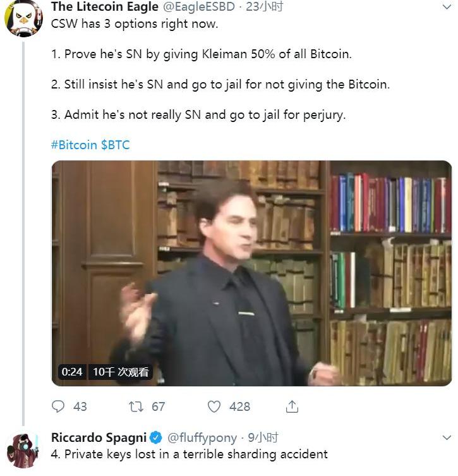Expand the Litecoin Eagle tweet options chevron

[x=447, y=7]
